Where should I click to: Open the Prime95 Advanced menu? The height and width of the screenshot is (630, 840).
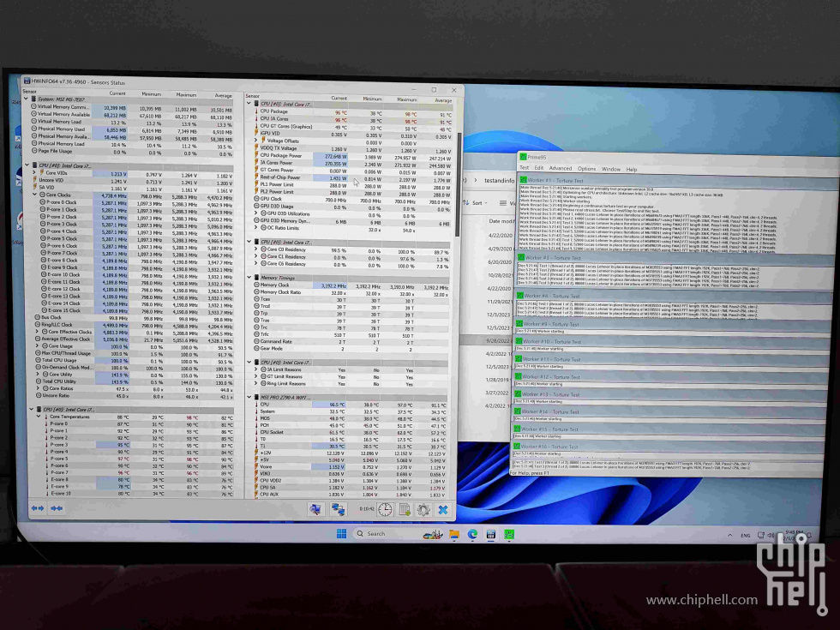561,168
